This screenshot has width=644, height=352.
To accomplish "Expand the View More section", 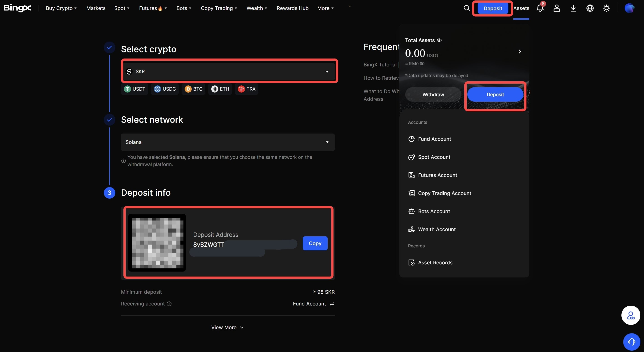I will pyautogui.click(x=227, y=327).
